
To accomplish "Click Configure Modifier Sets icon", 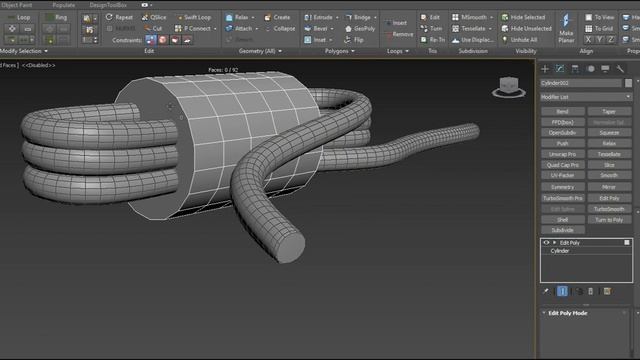I will pyautogui.click(x=607, y=291).
